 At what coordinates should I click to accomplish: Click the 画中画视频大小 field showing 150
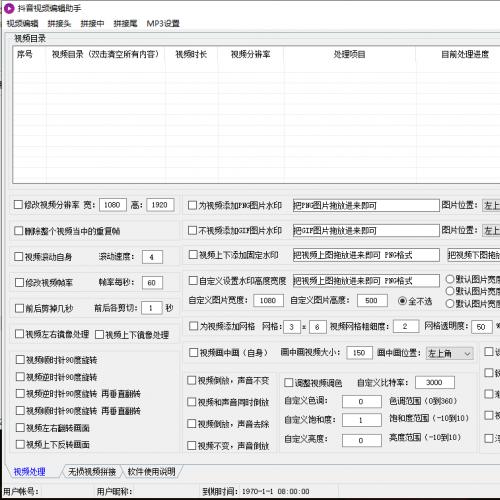click(359, 353)
